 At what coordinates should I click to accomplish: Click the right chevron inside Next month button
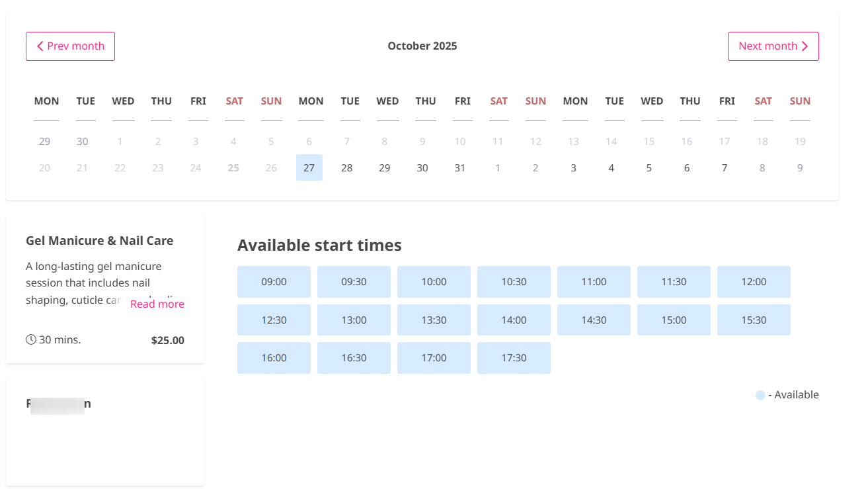click(805, 46)
